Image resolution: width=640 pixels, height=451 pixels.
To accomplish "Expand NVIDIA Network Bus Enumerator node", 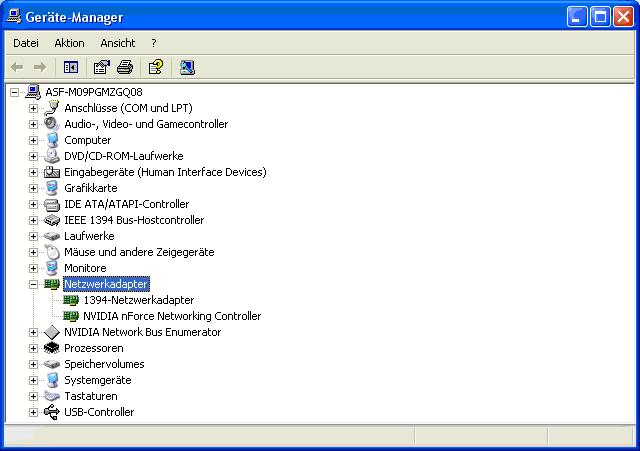I will [33, 332].
